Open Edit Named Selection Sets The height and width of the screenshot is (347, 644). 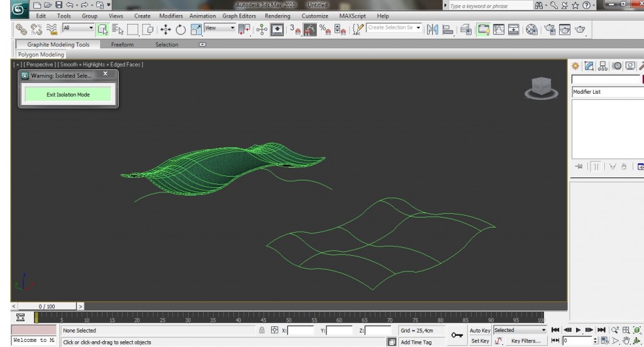[x=358, y=30]
